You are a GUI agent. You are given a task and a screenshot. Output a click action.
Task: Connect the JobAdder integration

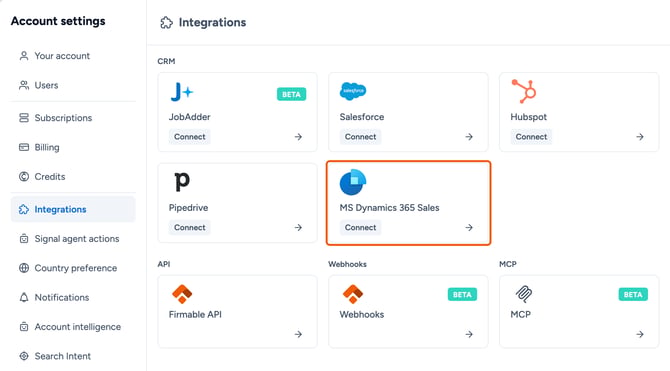(190, 137)
